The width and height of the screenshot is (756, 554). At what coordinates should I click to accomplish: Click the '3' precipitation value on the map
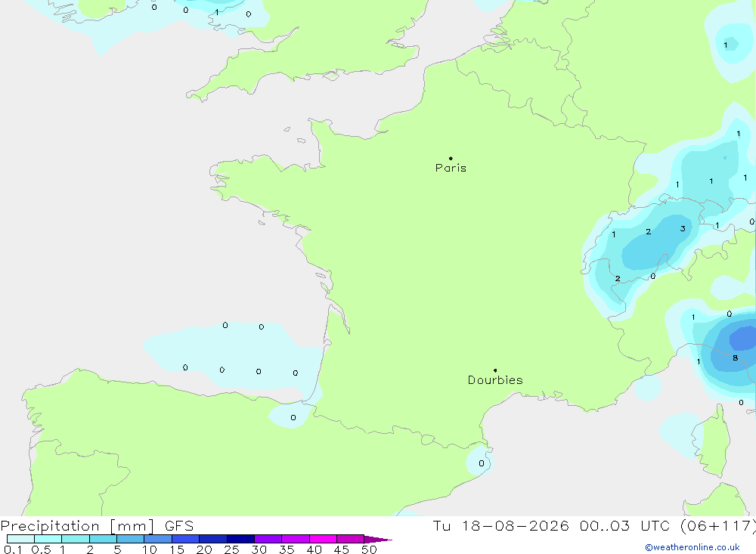683,228
